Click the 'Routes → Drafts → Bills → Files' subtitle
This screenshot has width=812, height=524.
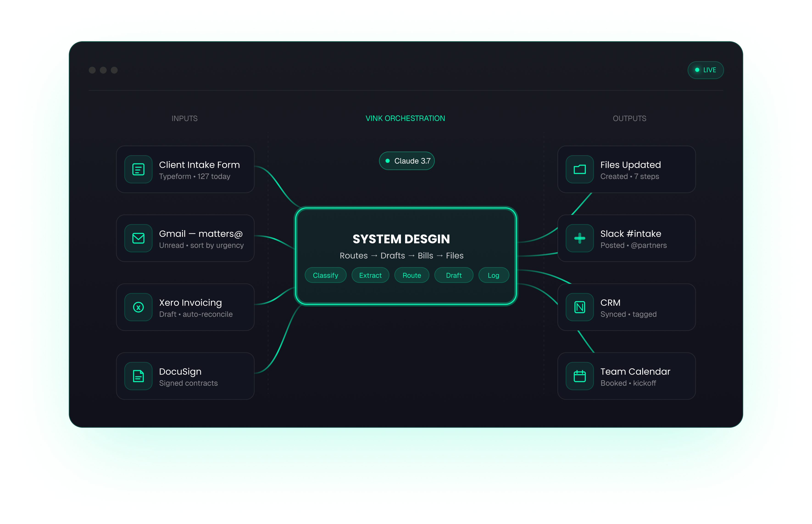(401, 256)
